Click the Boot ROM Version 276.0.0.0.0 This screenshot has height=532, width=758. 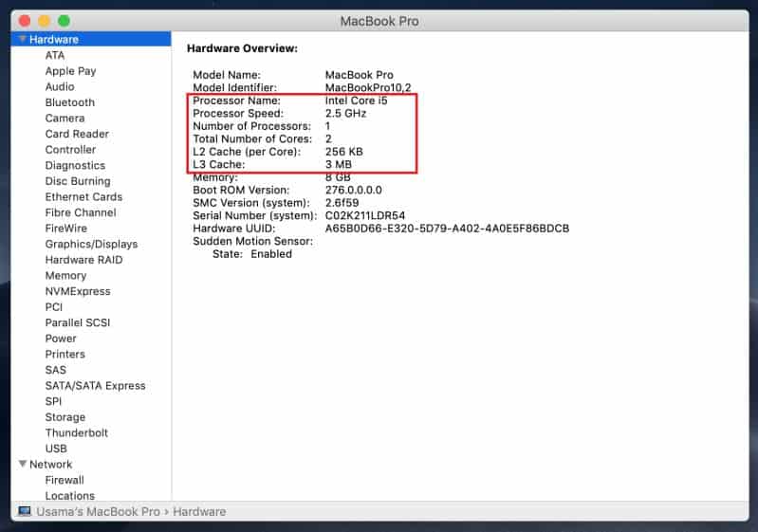[353, 190]
